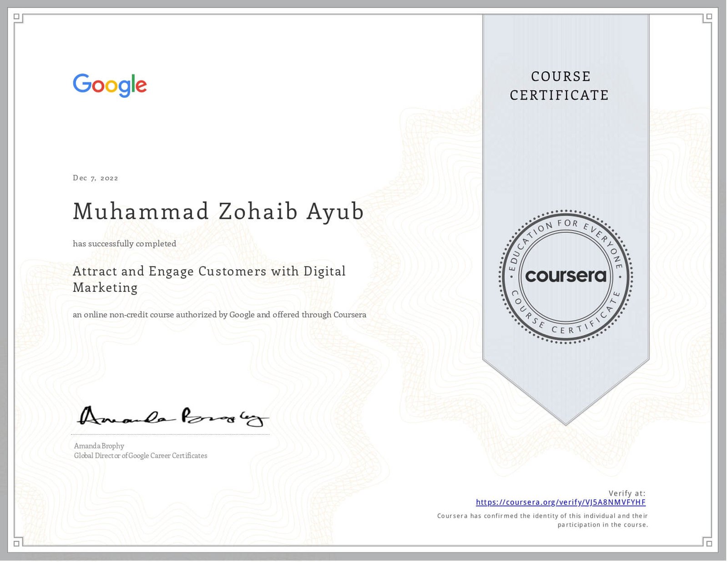
Task: Click the course title "Attract and Engage Customers"
Action: pos(209,279)
